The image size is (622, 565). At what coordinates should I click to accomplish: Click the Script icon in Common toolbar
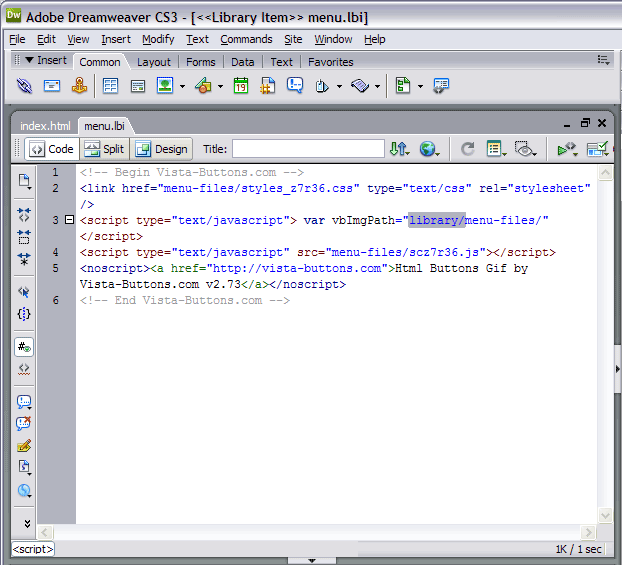[x=360, y=86]
